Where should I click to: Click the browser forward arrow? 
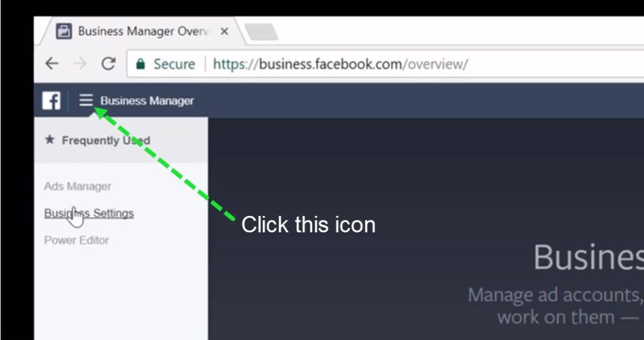pos(80,64)
